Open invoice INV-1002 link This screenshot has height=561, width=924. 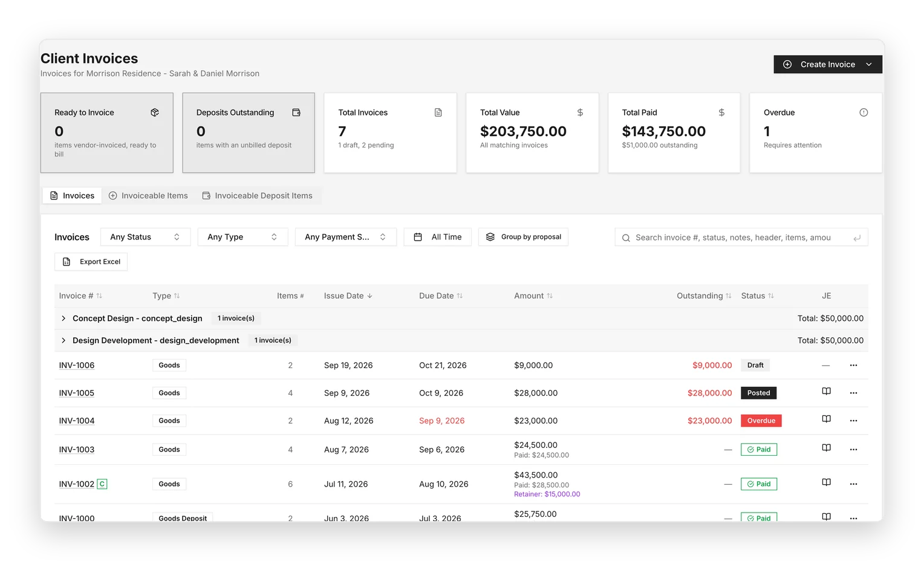click(x=77, y=484)
